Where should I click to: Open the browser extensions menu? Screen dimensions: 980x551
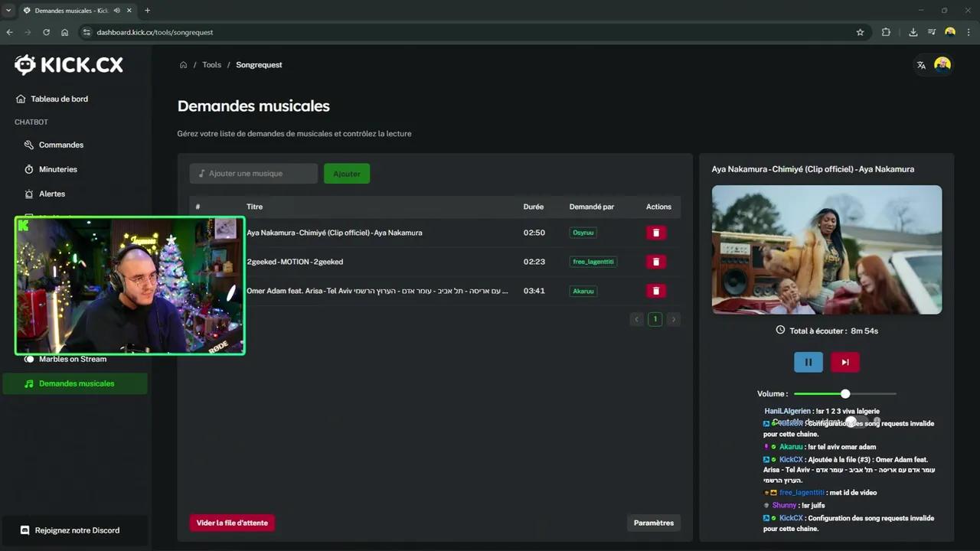[x=886, y=32]
